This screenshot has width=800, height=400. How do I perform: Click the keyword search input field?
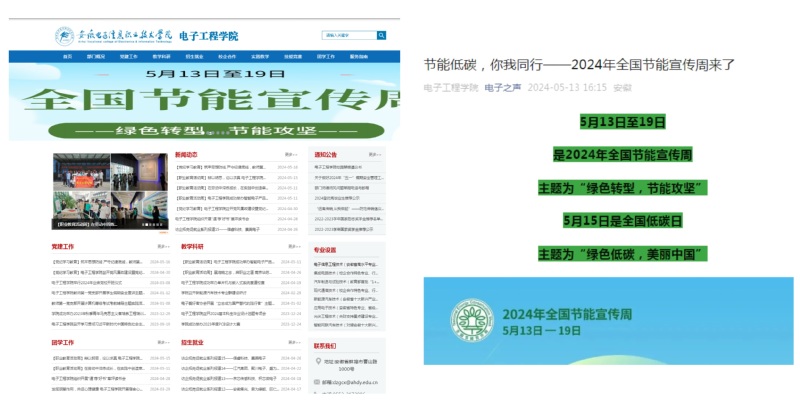[x=348, y=36]
